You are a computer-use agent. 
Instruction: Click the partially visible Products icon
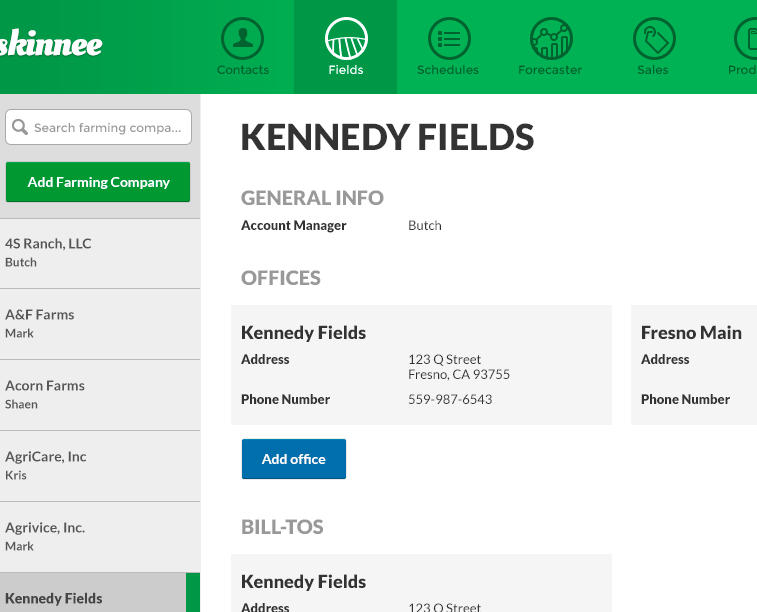(745, 39)
